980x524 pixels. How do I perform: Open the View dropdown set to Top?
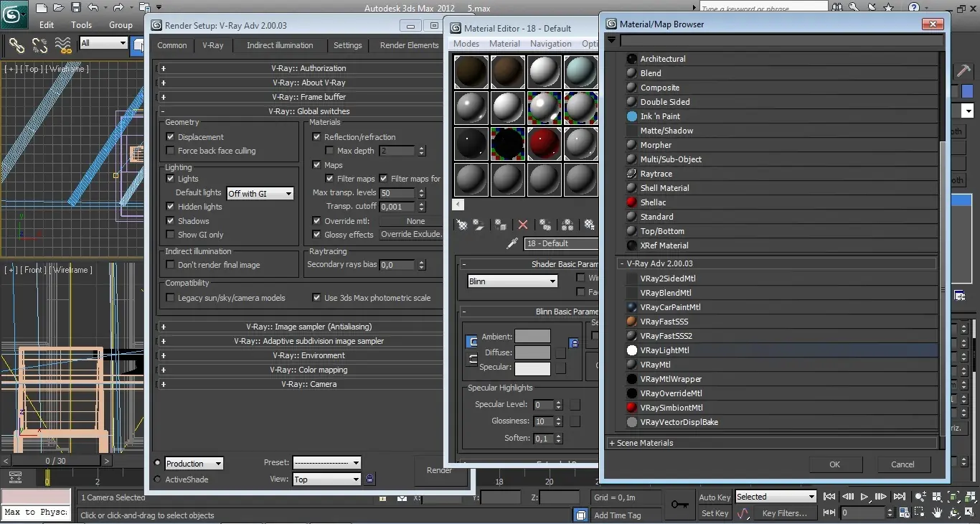tap(326, 479)
